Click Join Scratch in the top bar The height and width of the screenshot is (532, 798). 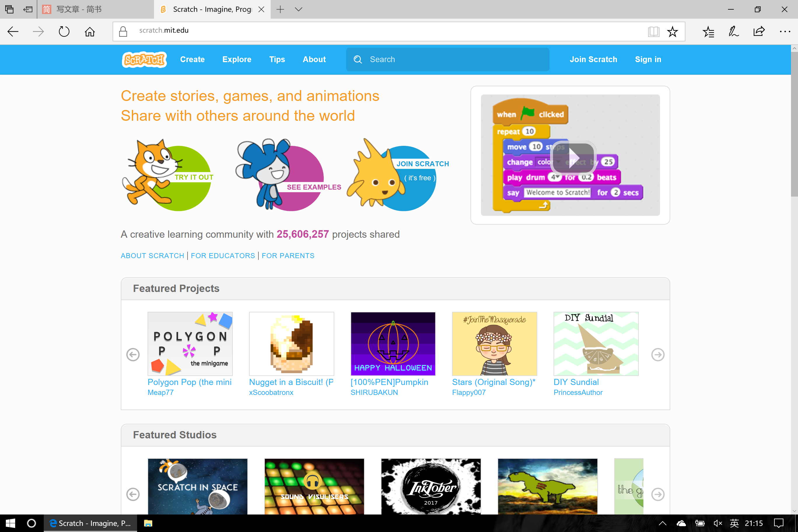[x=593, y=60]
